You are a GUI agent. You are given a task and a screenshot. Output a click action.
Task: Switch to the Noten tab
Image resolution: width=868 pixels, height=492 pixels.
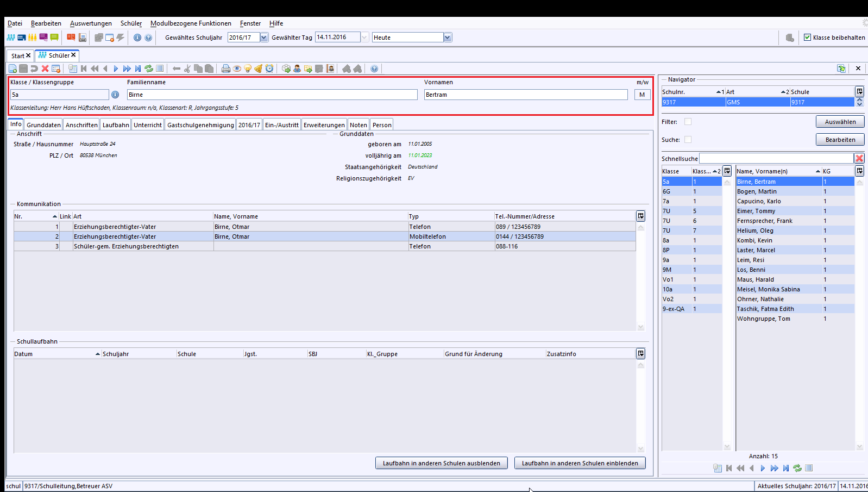pos(358,125)
